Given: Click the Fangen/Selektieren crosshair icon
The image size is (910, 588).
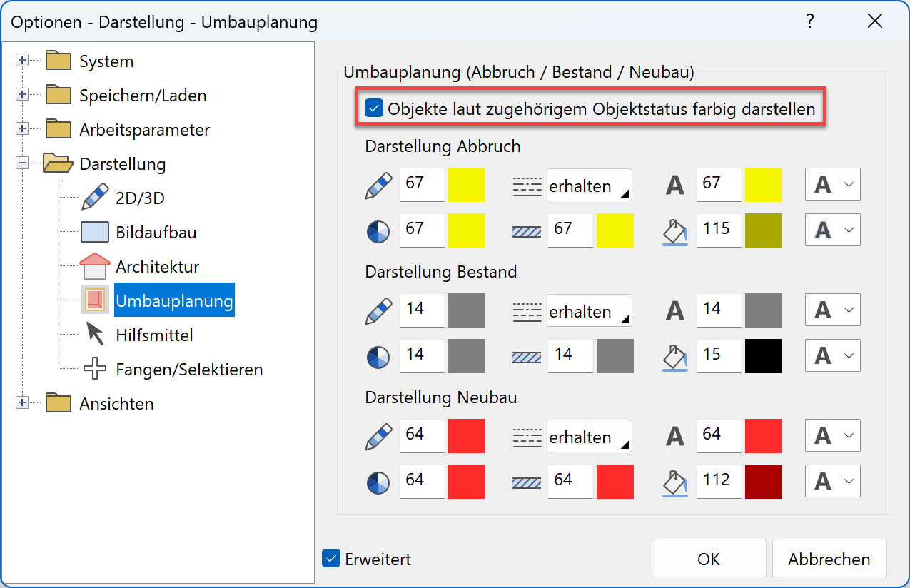Looking at the screenshot, I should [x=94, y=369].
